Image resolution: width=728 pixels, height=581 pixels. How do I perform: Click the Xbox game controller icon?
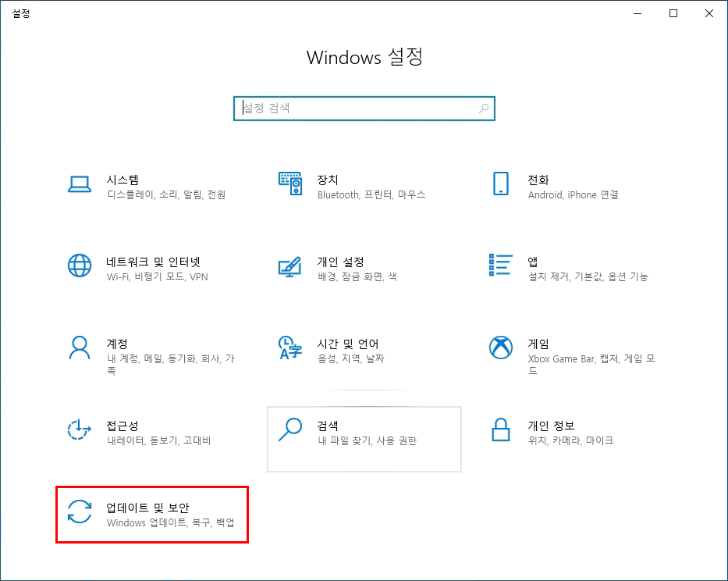click(501, 350)
